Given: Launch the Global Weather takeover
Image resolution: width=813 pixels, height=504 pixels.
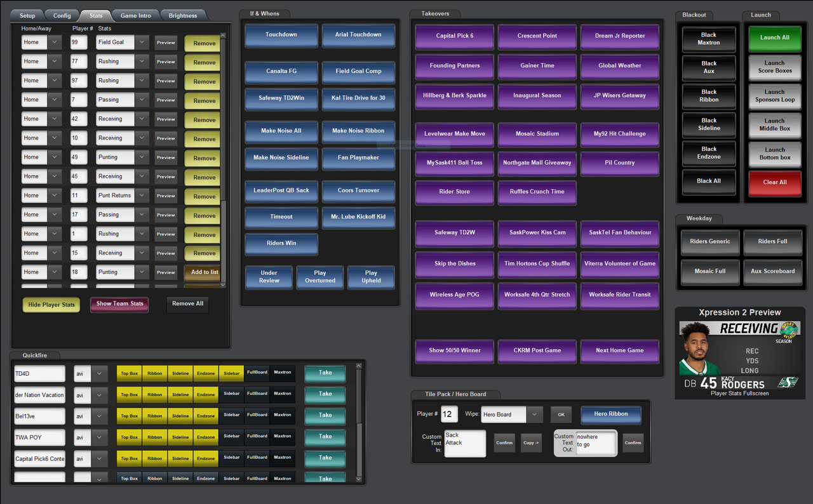Looking at the screenshot, I should coord(620,66).
